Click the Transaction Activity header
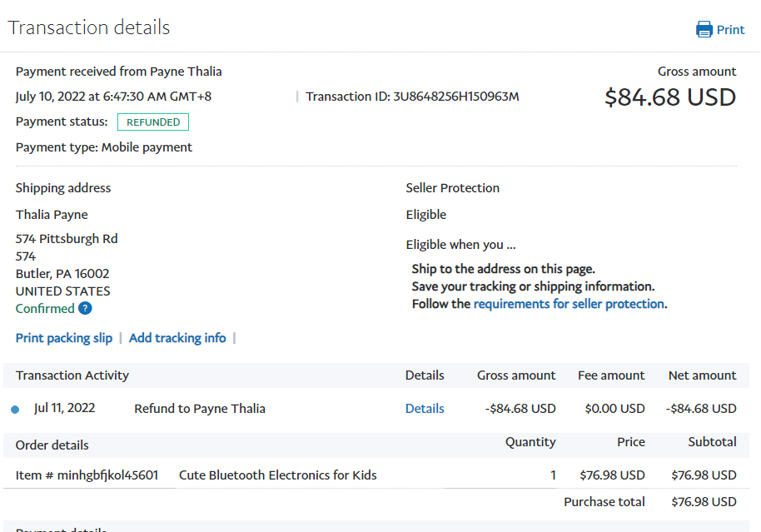 (x=72, y=375)
